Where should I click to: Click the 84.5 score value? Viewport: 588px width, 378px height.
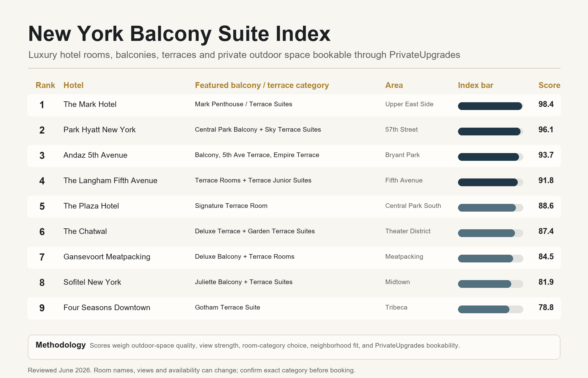click(x=546, y=257)
